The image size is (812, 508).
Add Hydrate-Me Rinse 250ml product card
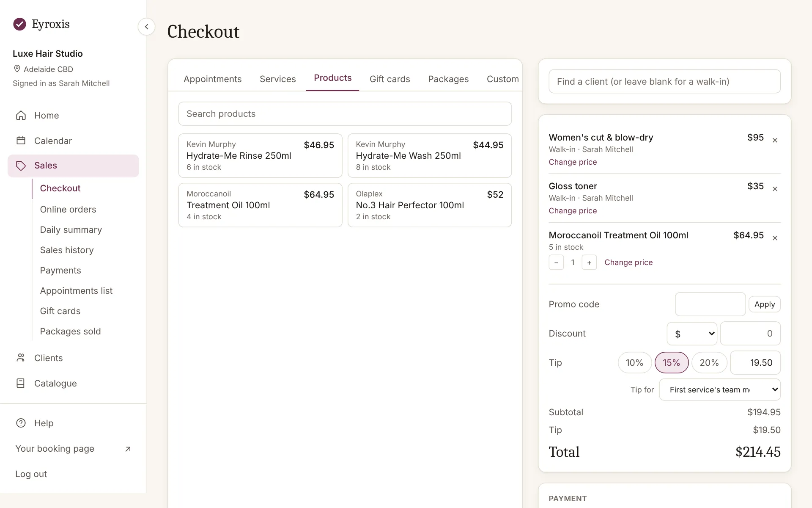260,156
